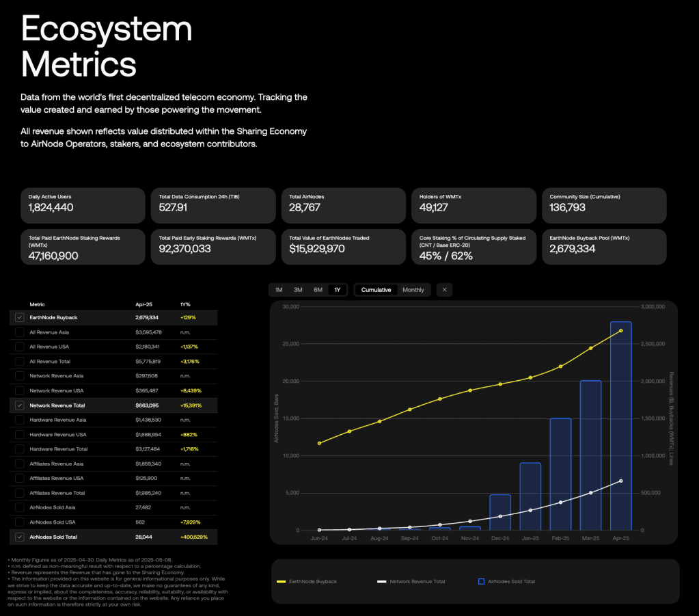Screen dimensions: 699x616
Task: Tick the Affiliates Revenue Total checkbox
Action: (x=20, y=493)
